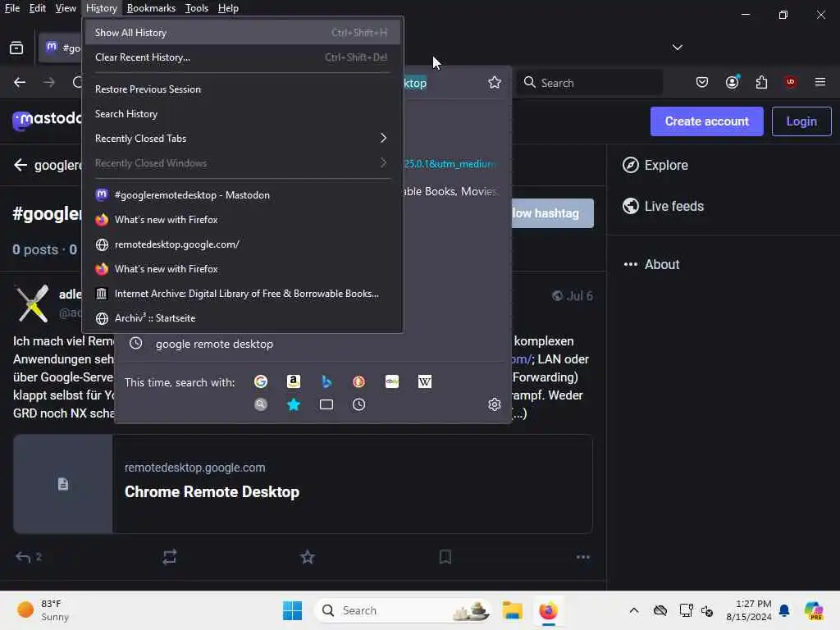Search with Wikipedia this time
Viewport: 840px width, 630px height.
point(425,381)
